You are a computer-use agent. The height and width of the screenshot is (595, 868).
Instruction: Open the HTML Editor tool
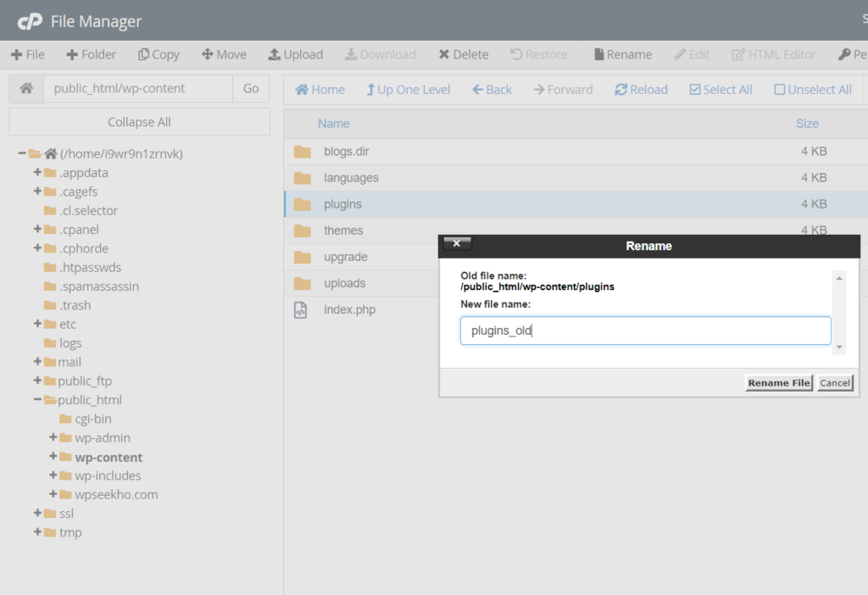tap(774, 54)
